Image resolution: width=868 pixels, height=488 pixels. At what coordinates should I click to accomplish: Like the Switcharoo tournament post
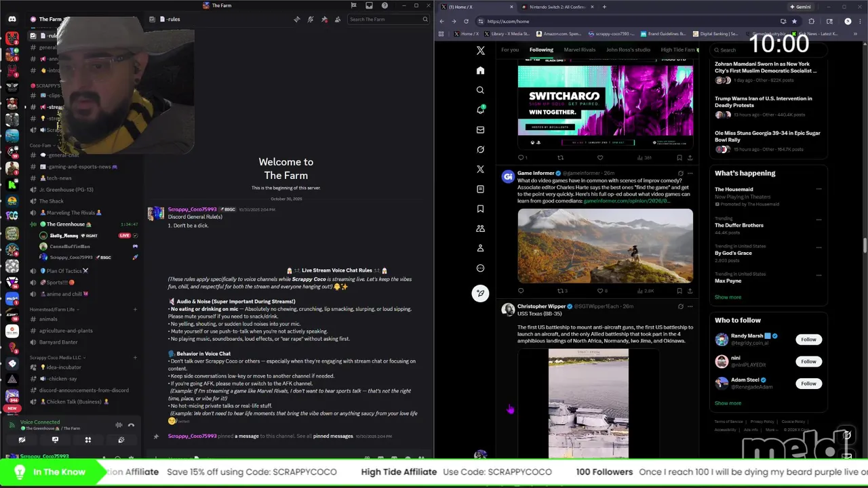click(600, 158)
